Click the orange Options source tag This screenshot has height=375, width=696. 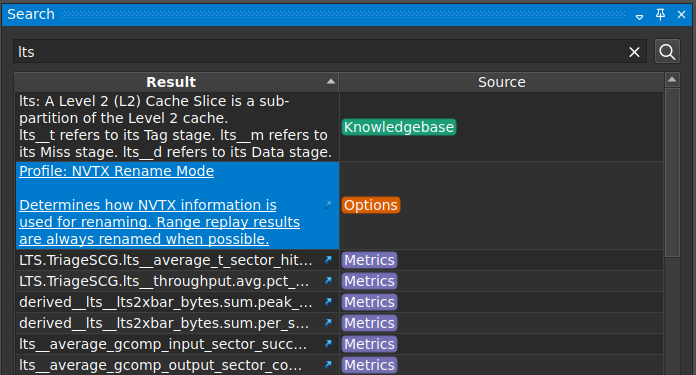(371, 205)
